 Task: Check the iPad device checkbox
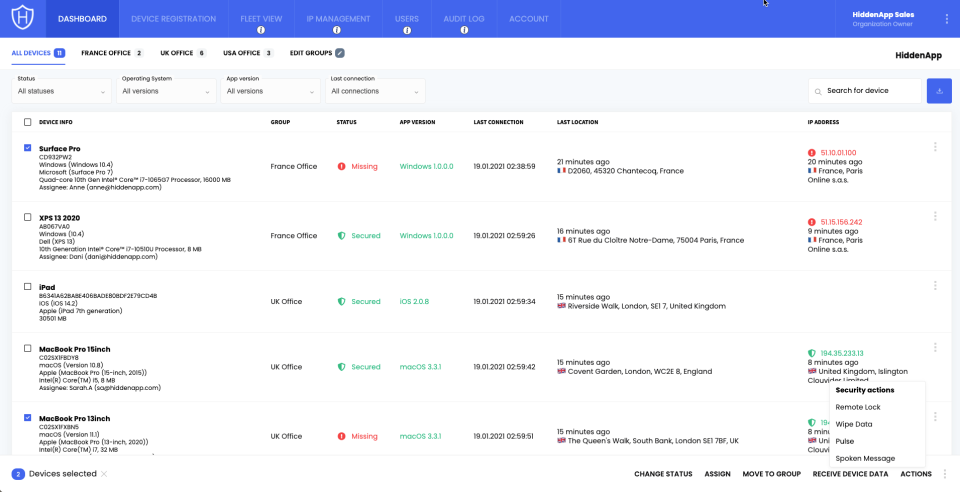pos(28,286)
